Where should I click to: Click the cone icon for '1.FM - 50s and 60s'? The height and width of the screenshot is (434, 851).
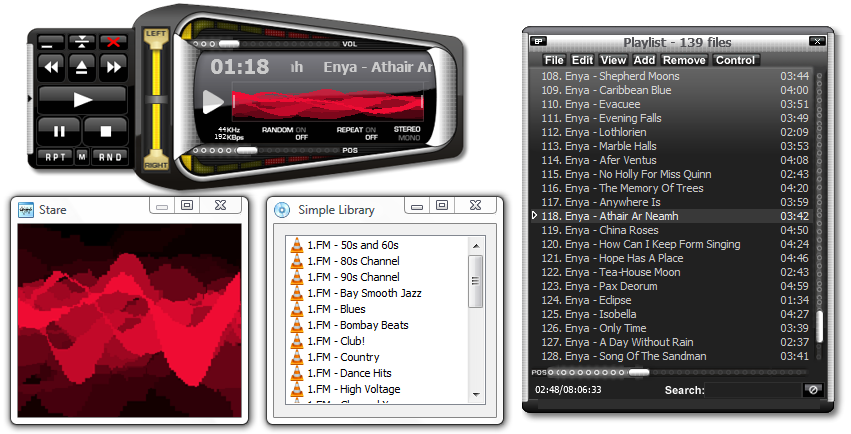(x=297, y=245)
